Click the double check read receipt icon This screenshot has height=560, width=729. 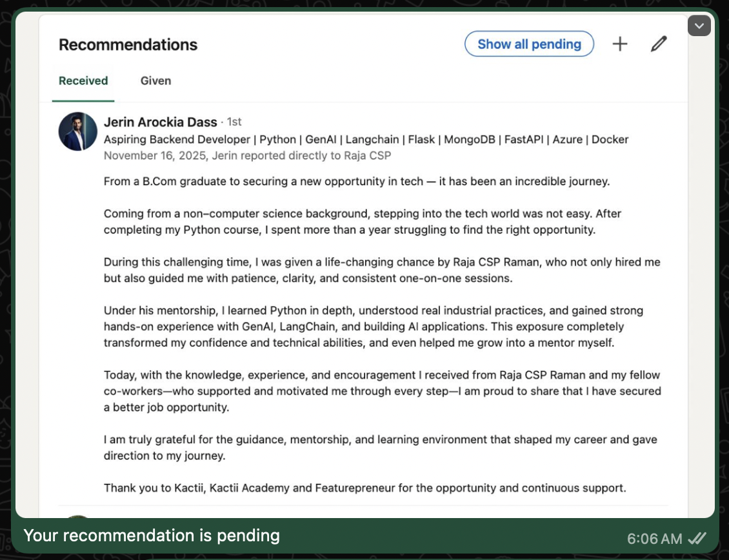point(697,538)
